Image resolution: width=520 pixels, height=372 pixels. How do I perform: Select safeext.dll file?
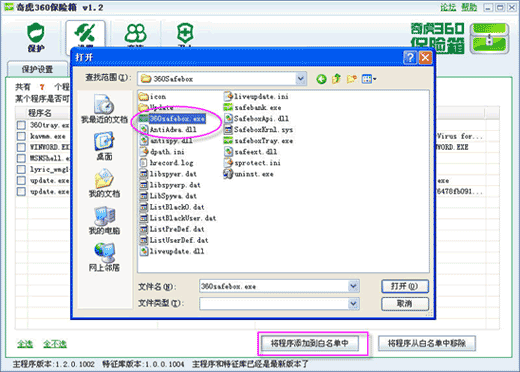[x=250, y=152]
